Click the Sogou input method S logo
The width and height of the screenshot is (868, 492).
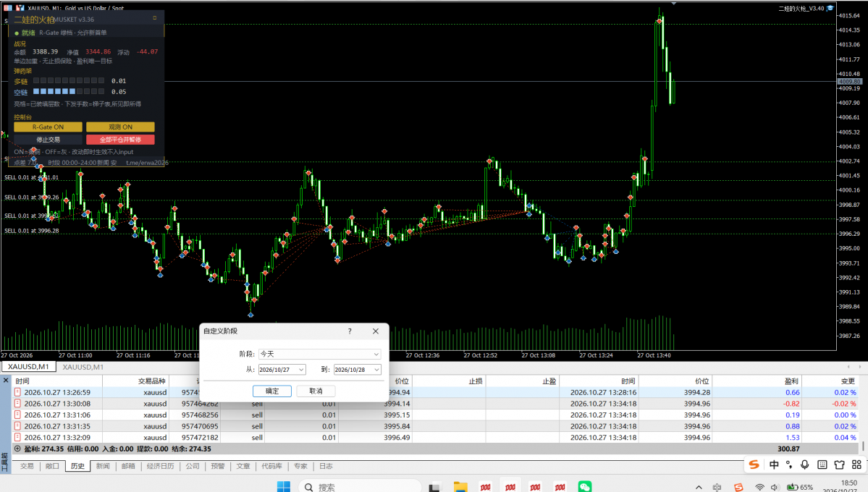pos(754,465)
